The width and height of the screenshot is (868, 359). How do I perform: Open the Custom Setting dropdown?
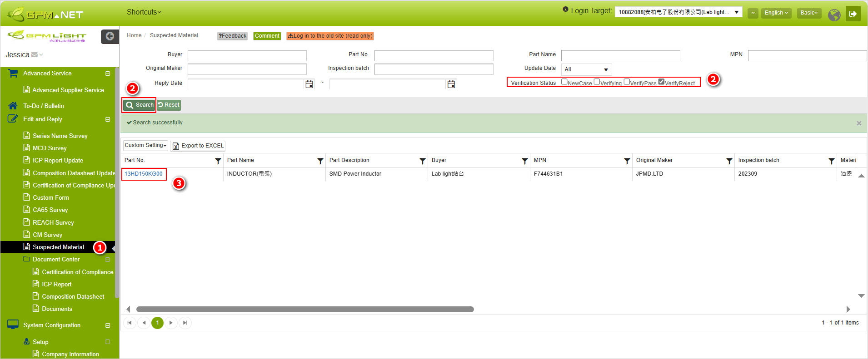pyautogui.click(x=145, y=145)
